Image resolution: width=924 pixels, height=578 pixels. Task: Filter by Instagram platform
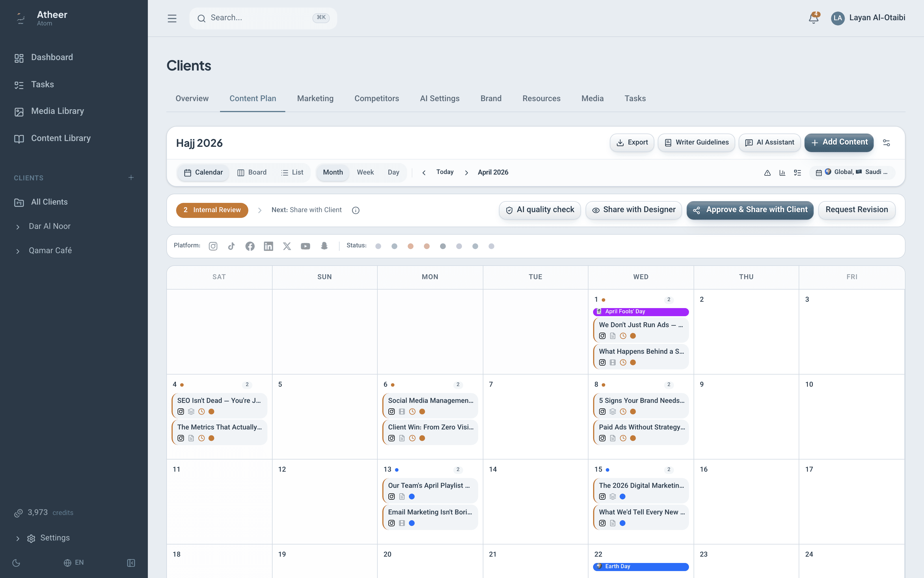tap(213, 246)
